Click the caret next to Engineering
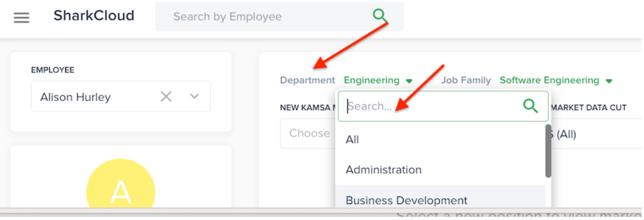 click(409, 81)
